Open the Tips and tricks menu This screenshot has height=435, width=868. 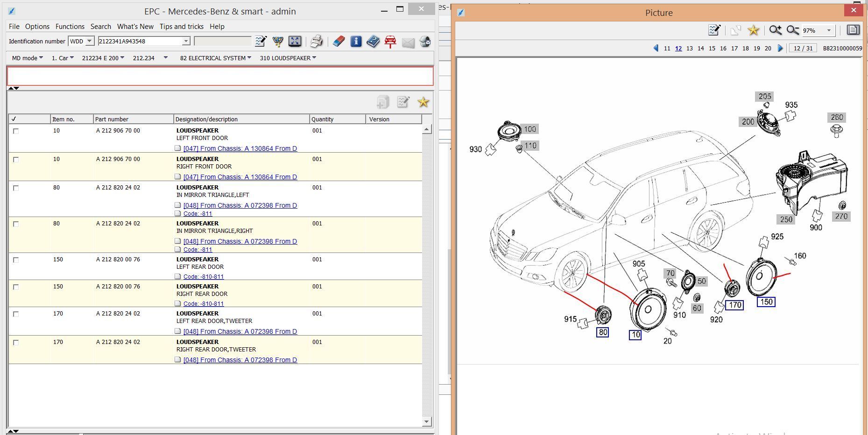click(181, 27)
